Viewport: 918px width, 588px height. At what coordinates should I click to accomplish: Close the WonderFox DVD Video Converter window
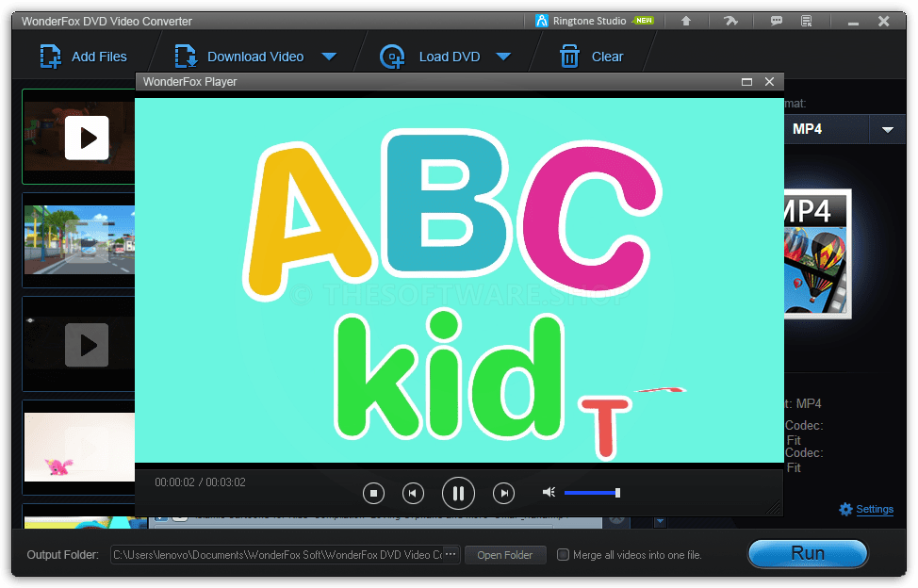pyautogui.click(x=883, y=21)
